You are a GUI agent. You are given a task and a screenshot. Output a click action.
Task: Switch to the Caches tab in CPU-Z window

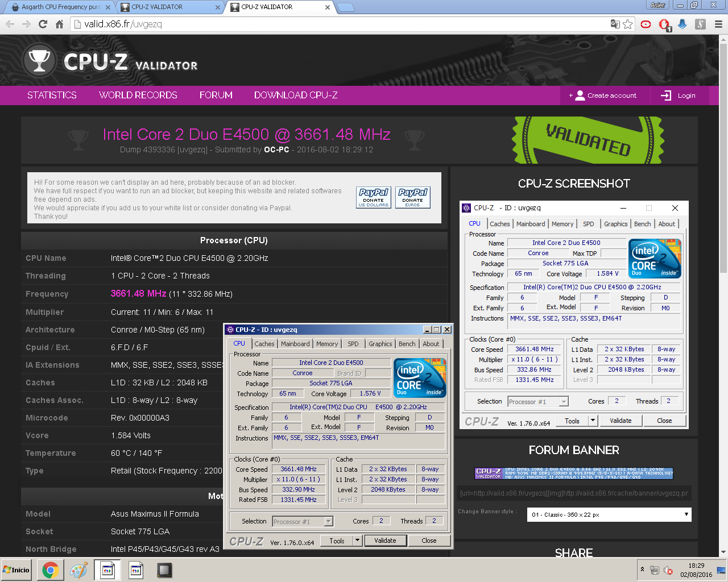click(264, 344)
